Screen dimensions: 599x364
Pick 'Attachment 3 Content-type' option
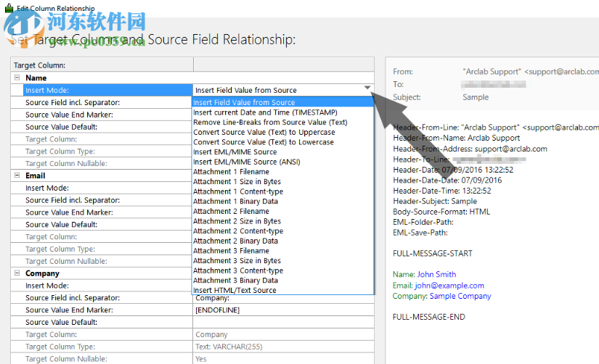[x=282, y=270]
